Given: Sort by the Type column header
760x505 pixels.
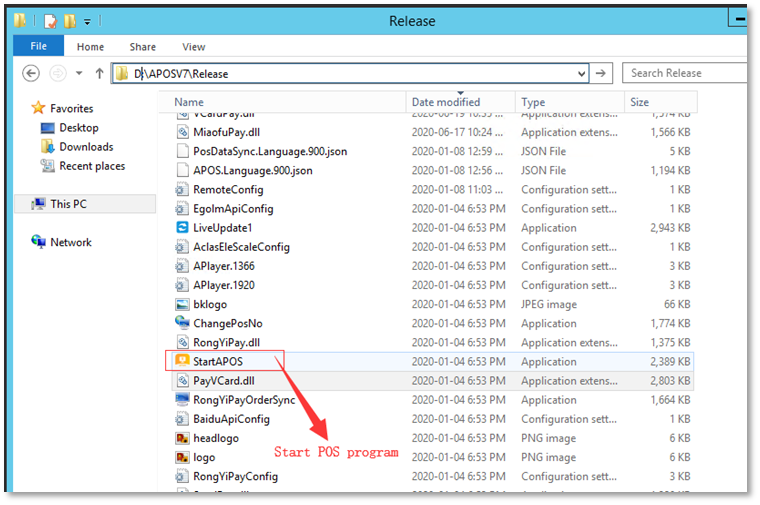Looking at the screenshot, I should 570,102.
